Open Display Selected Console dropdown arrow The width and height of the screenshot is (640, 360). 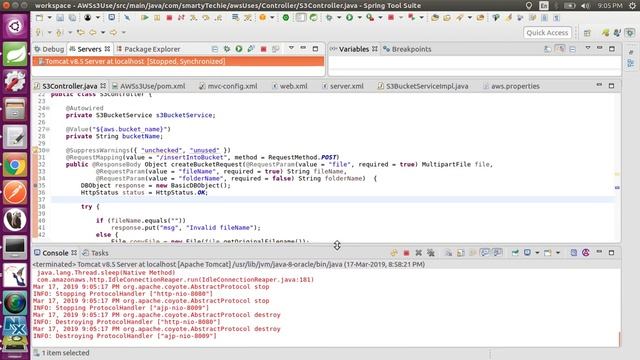[x=537, y=253]
